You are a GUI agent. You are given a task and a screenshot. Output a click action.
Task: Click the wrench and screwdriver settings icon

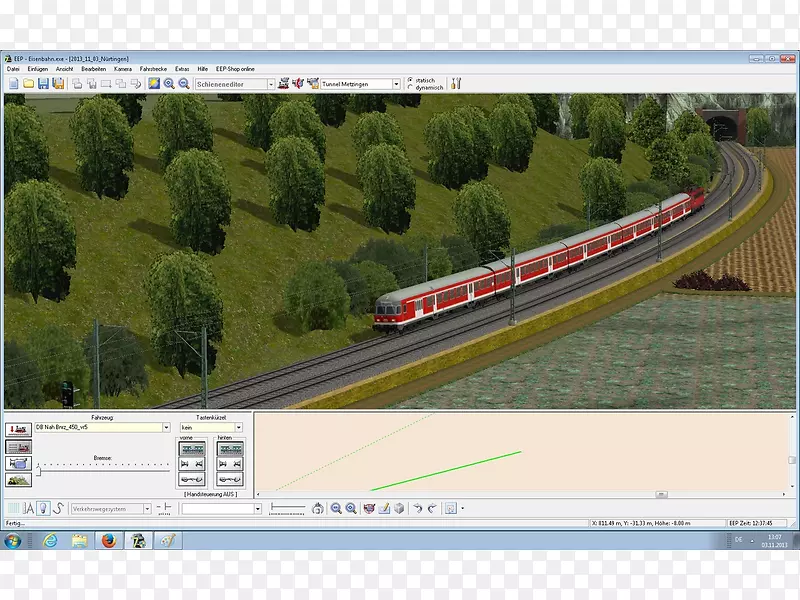455,84
